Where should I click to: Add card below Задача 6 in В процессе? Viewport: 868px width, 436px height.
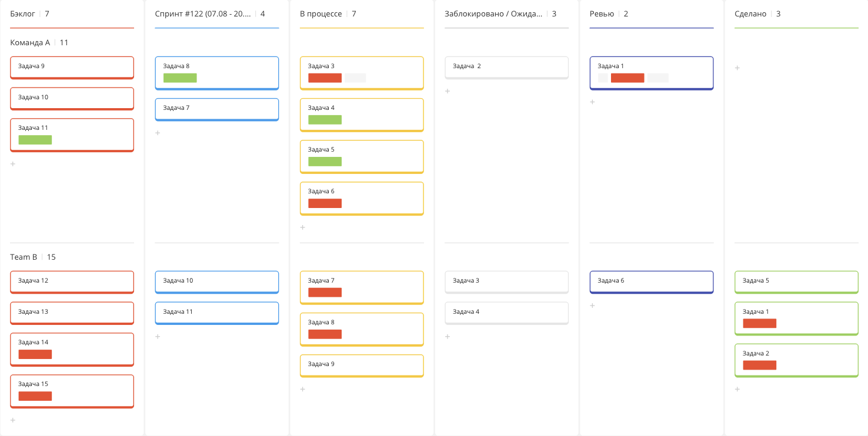(x=303, y=227)
